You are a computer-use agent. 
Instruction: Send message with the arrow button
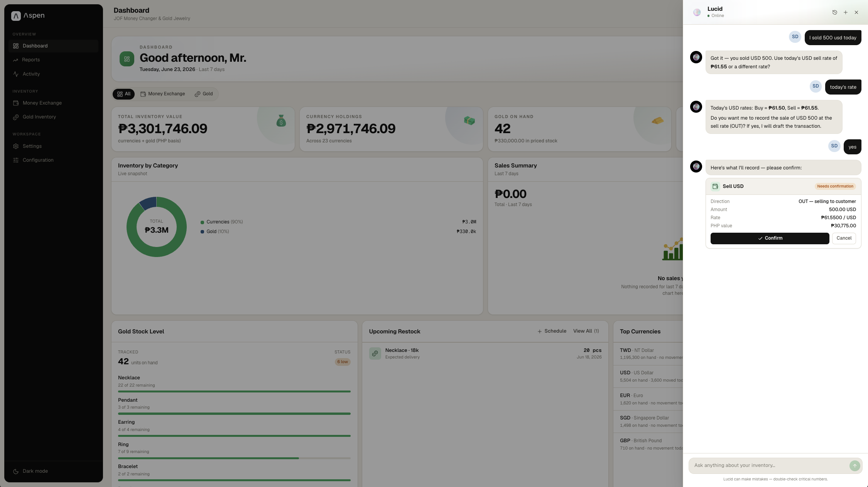click(854, 466)
